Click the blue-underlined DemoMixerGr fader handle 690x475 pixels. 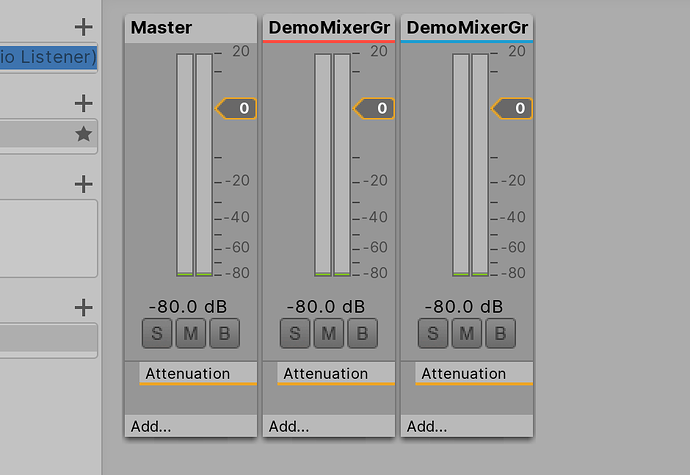point(512,108)
